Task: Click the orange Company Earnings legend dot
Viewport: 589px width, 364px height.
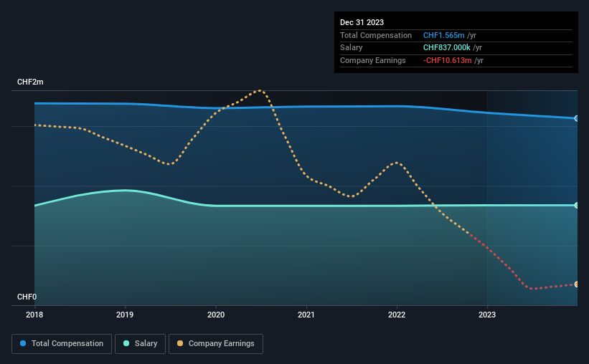Action: point(180,343)
